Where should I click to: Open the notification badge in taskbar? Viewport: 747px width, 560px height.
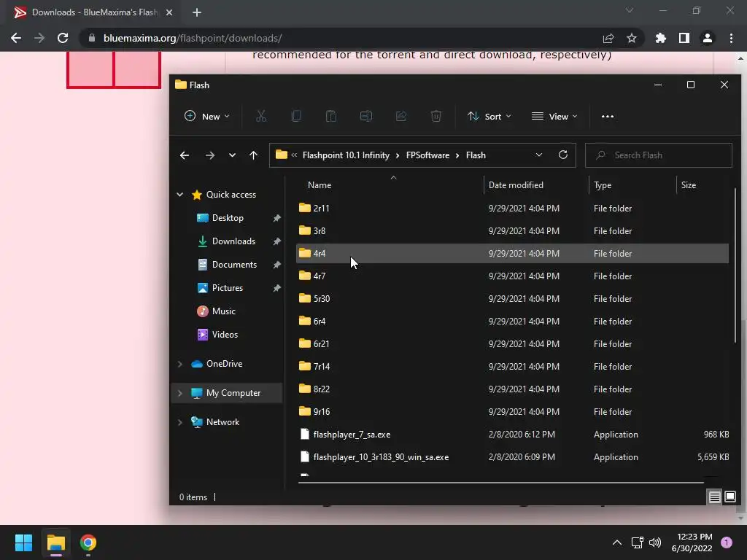pos(727,542)
